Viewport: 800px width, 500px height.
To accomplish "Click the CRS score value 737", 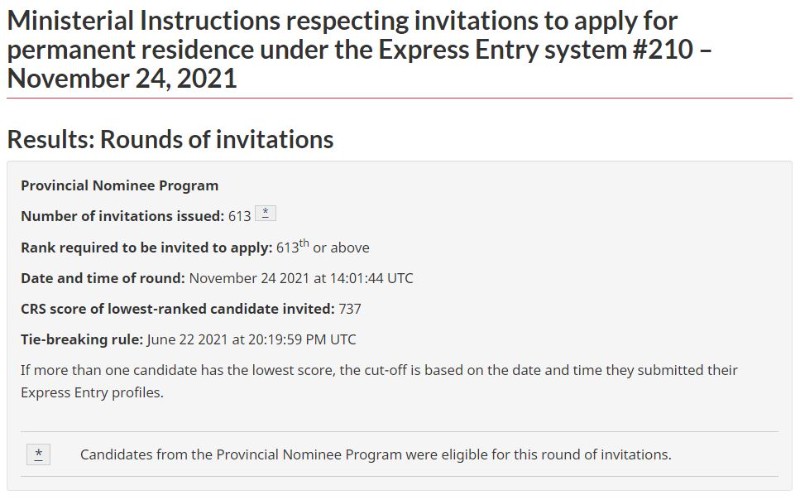I will [x=350, y=309].
